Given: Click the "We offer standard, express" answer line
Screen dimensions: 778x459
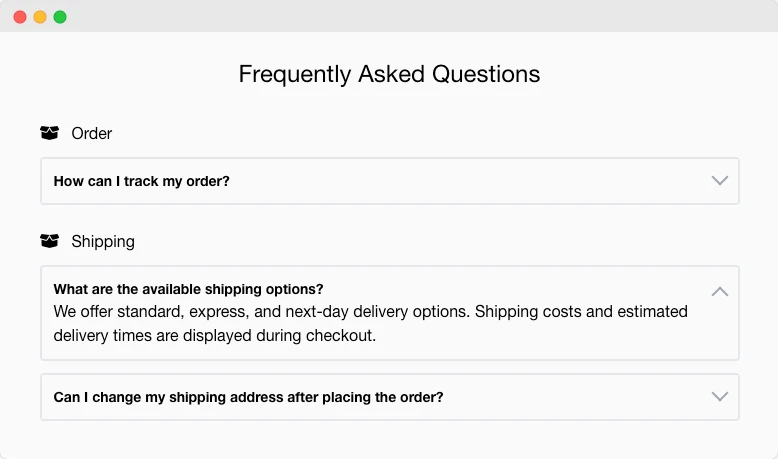Looking at the screenshot, I should [370, 312].
